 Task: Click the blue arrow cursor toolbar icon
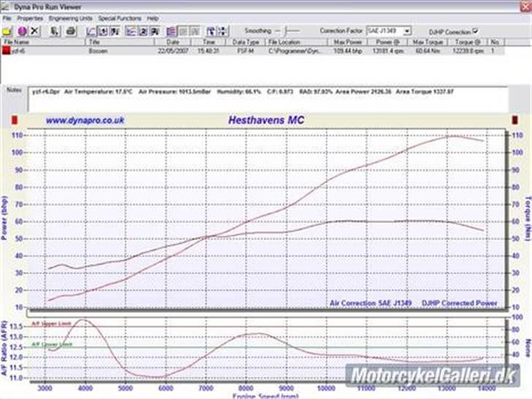(x=210, y=31)
